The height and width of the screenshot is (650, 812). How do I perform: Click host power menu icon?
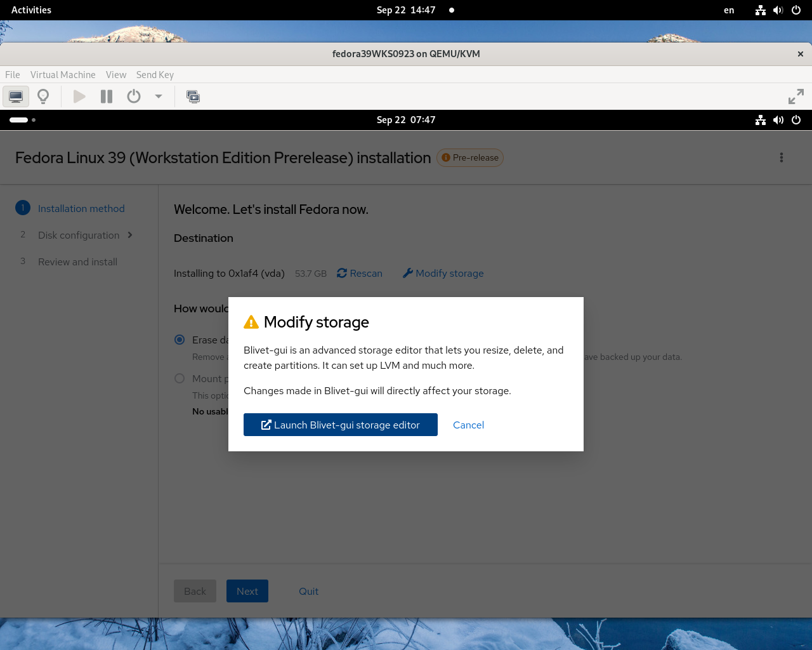pos(796,10)
